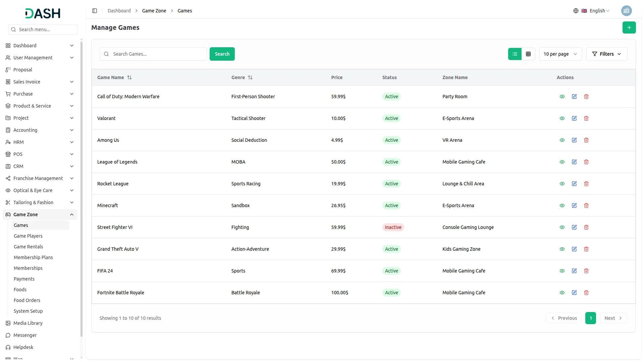The height and width of the screenshot is (362, 644).
Task: Delete the Fortnite Battle Royale entry
Action: (x=586, y=293)
